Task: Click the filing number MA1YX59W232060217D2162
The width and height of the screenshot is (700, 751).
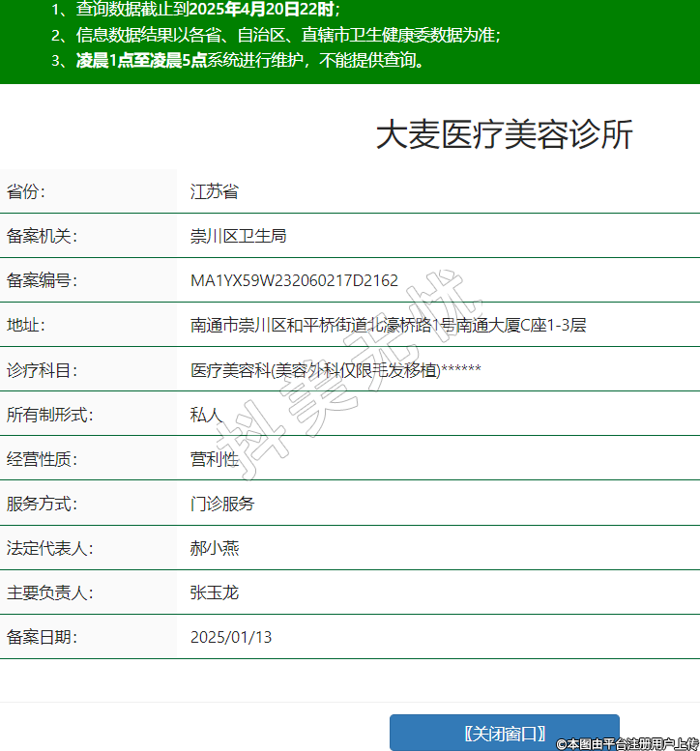Action: [x=294, y=280]
